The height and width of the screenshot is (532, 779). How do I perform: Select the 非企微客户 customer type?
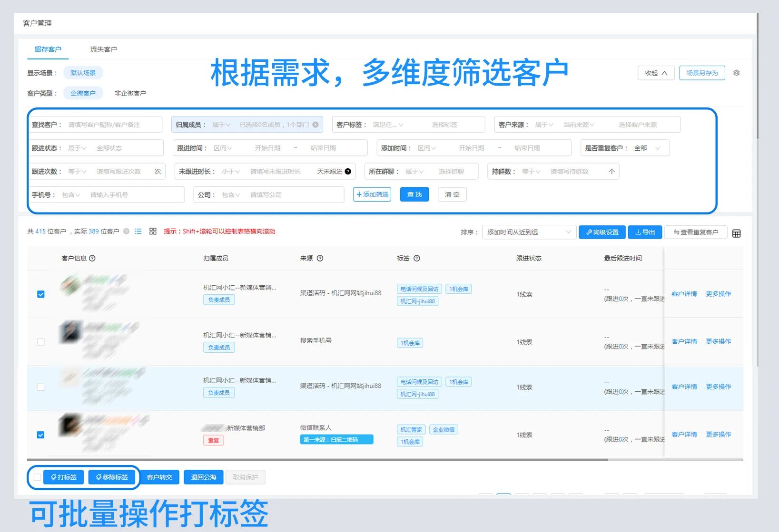(x=130, y=93)
